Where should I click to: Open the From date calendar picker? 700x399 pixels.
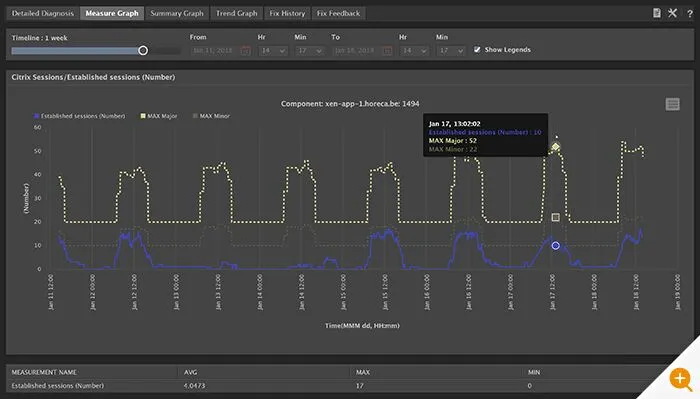click(246, 50)
